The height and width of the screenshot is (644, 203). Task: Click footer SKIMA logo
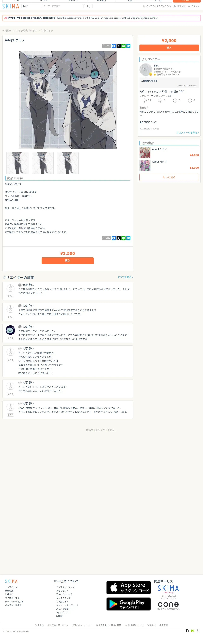11,581
